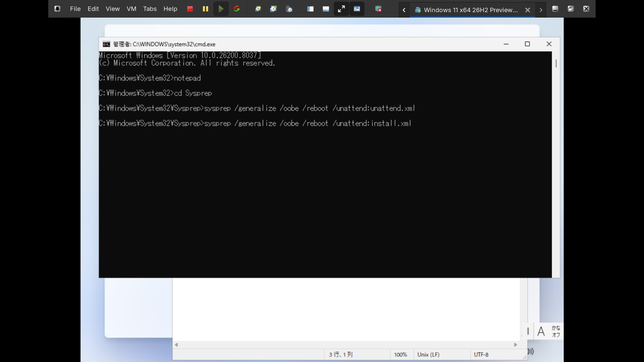Toggle full screen mode icon
The width and height of the screenshot is (644, 362).
pos(341,9)
